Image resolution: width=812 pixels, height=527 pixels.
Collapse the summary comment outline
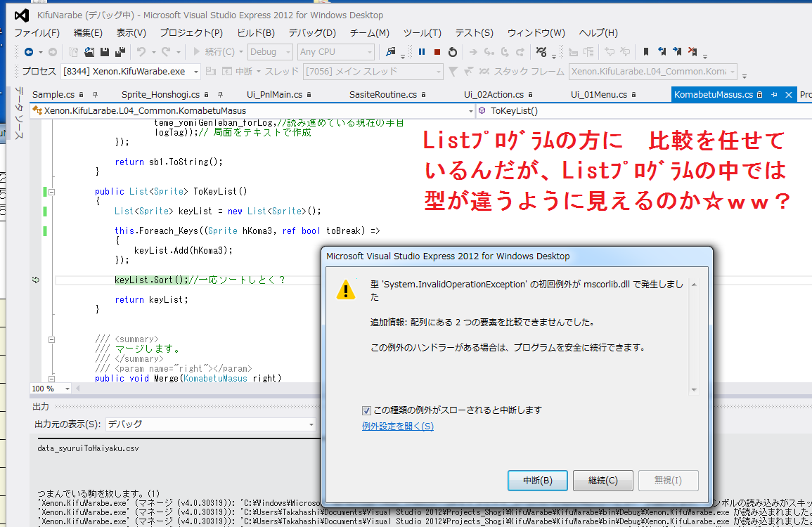pos(52,339)
